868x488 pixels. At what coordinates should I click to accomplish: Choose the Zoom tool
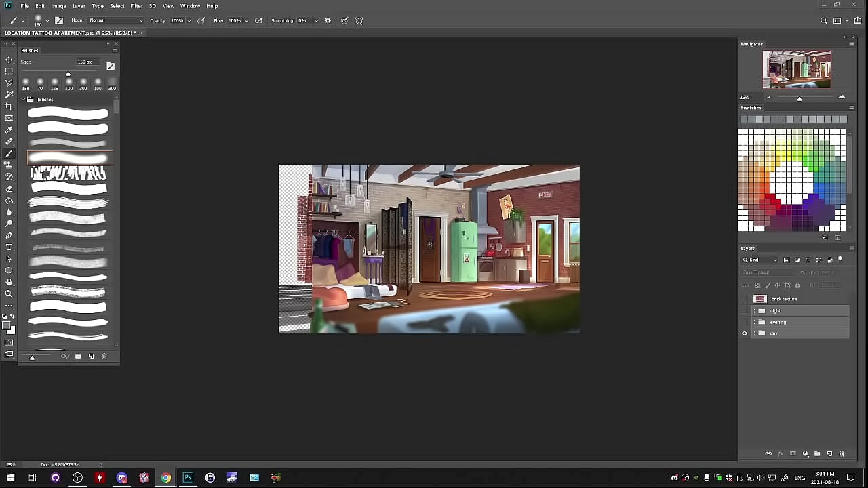click(x=9, y=293)
